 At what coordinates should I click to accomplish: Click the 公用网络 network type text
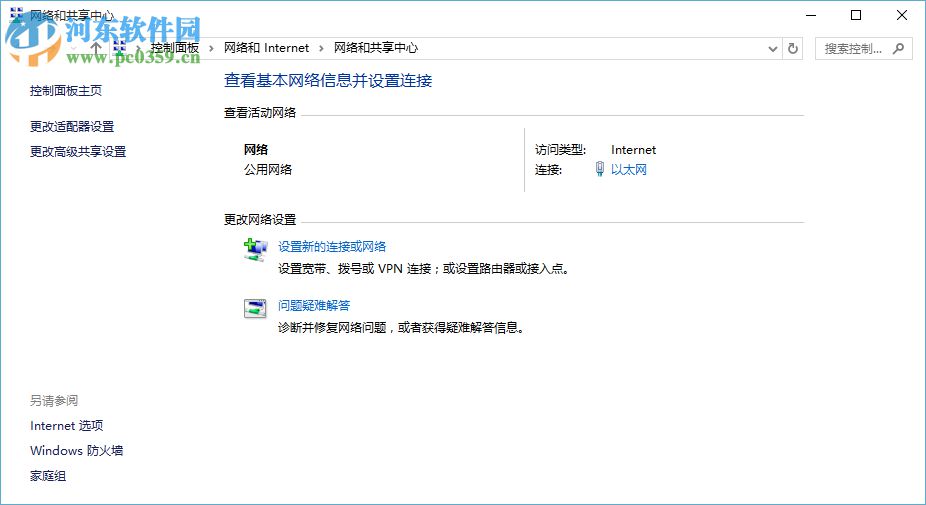(x=268, y=170)
